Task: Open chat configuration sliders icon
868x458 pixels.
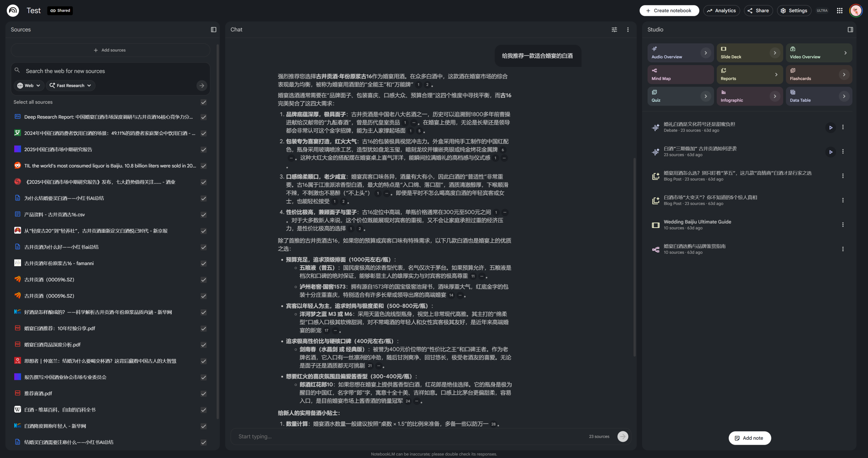Action: (x=614, y=29)
